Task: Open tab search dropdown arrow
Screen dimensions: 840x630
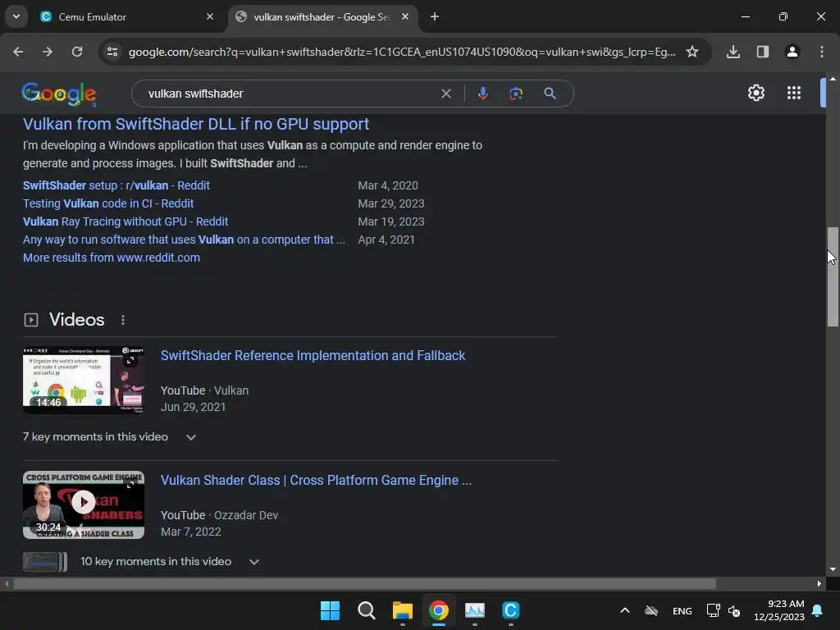Action: click(16, 16)
